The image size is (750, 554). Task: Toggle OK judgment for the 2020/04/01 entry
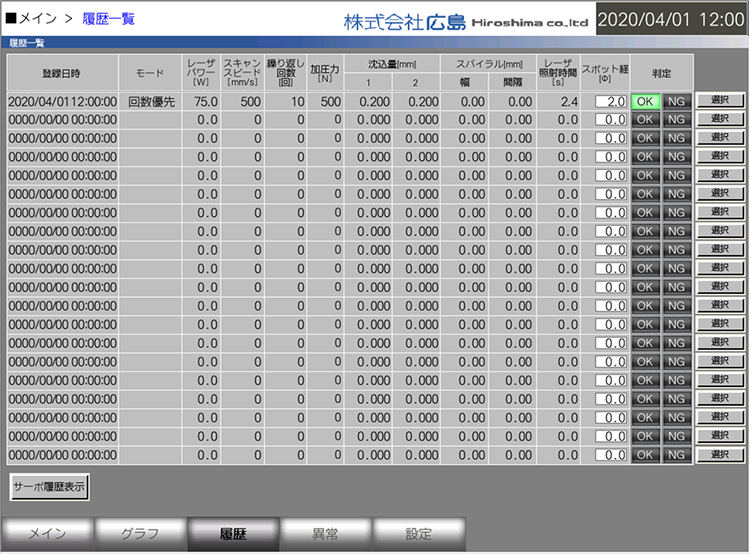coord(645,101)
